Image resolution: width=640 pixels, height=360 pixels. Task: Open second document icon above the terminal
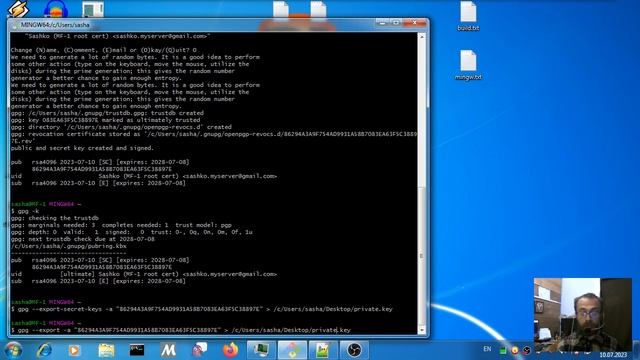(318, 9)
